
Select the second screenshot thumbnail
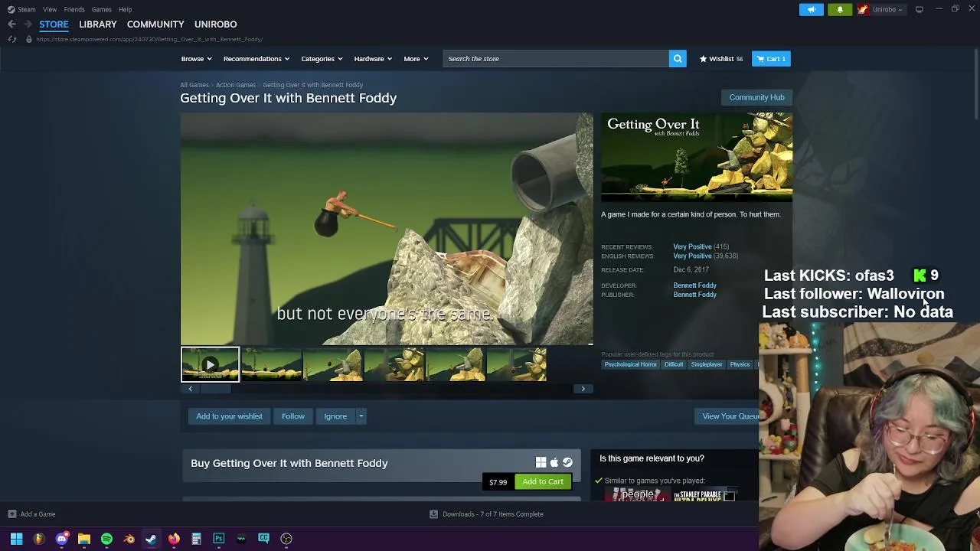(271, 364)
